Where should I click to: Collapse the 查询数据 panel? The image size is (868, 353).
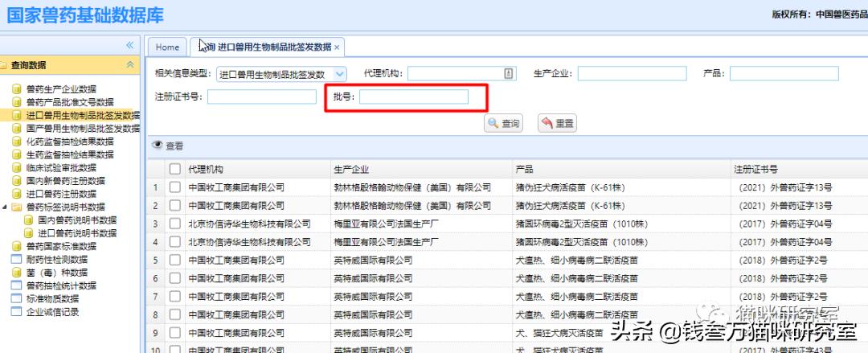[x=130, y=65]
